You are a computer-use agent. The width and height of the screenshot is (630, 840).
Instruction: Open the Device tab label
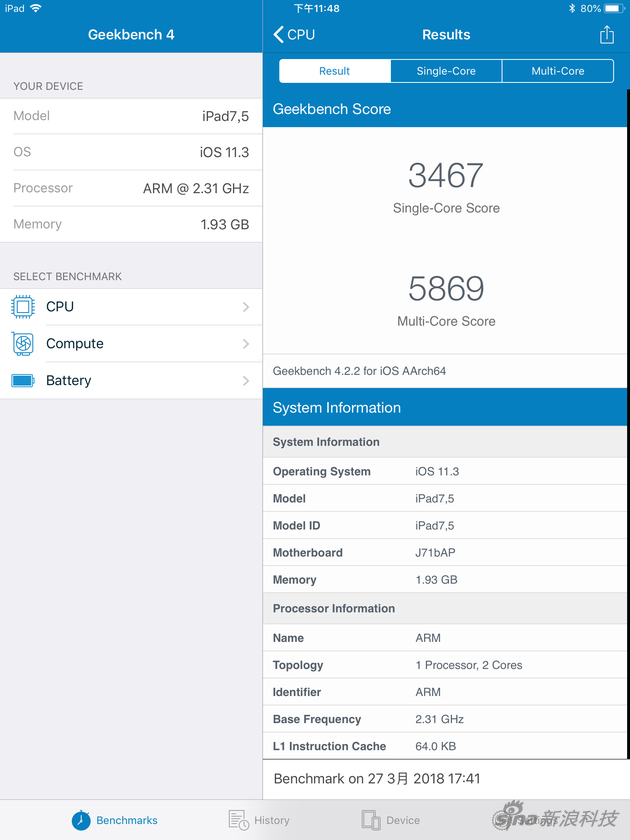tap(403, 820)
